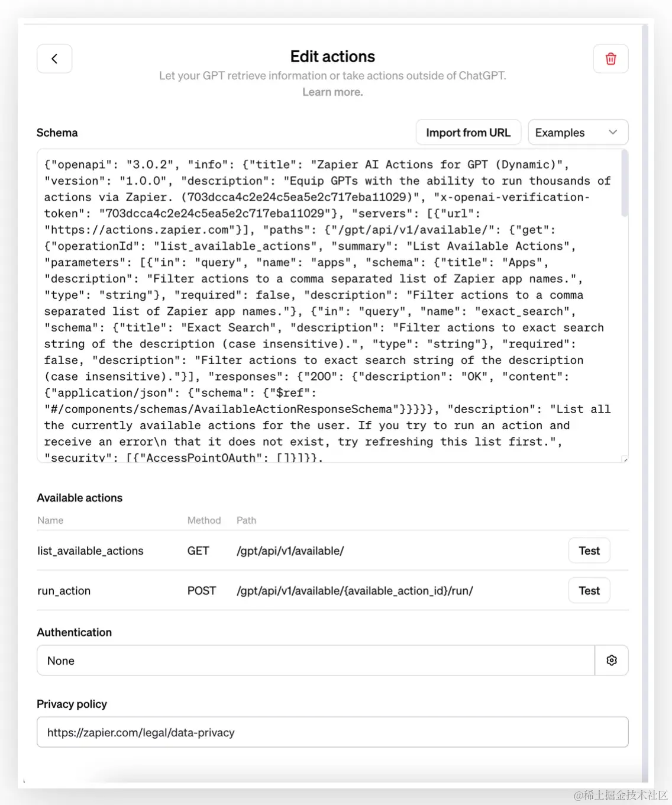Click the Authentication section label
This screenshot has height=805, width=672.
[74, 632]
